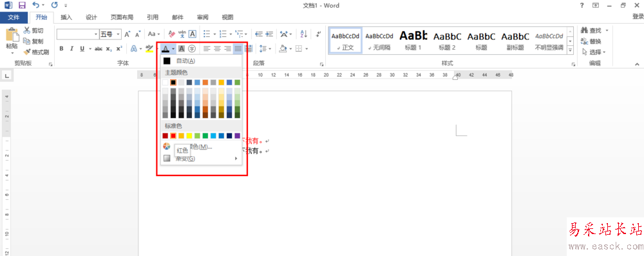Set center paragraph alignment
The image size is (644, 256).
[x=217, y=48]
